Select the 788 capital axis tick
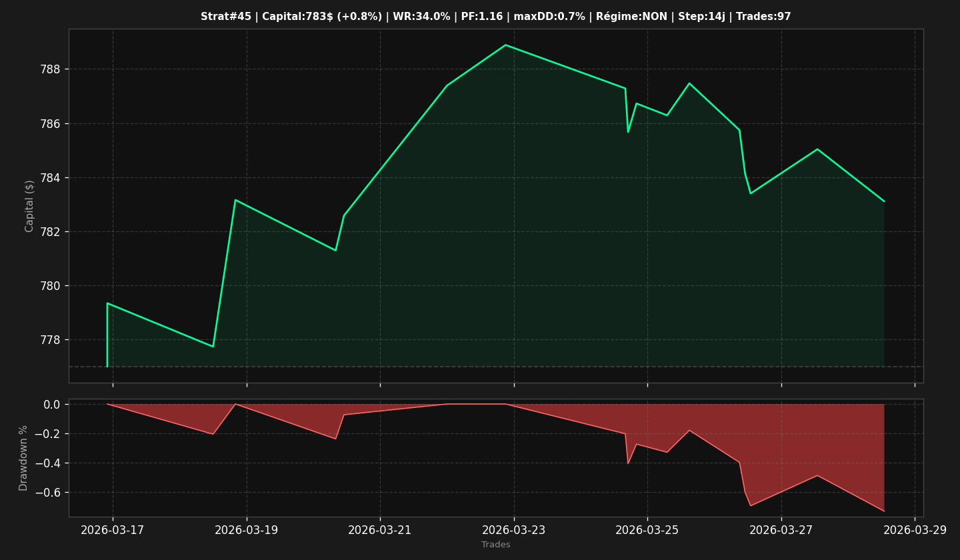Viewport: 960px width, 560px height. click(51, 69)
